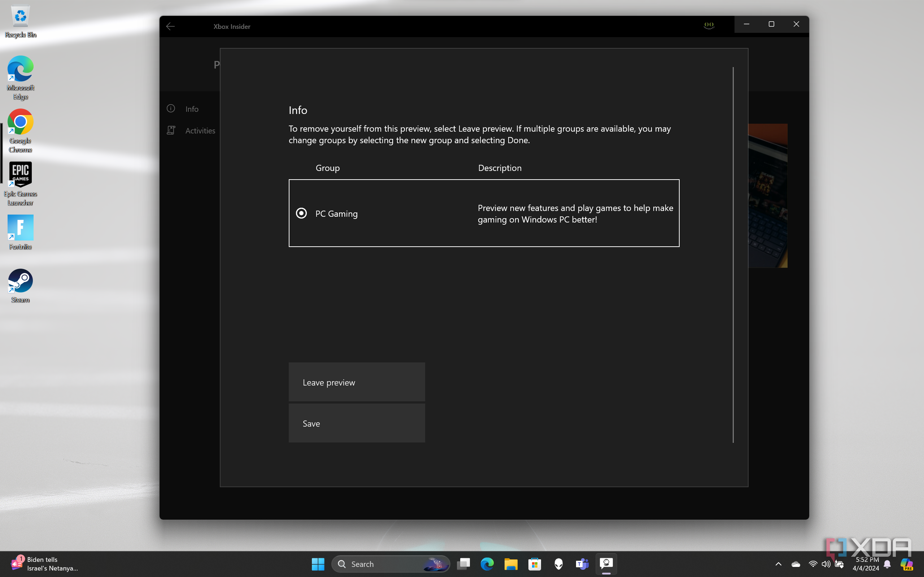Open the Windows Start menu

[318, 564]
